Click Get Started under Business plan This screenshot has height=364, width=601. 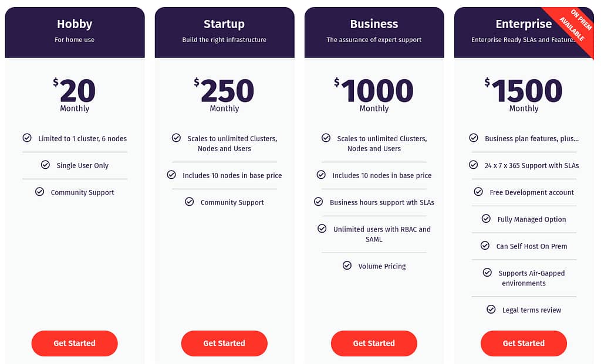click(x=374, y=343)
